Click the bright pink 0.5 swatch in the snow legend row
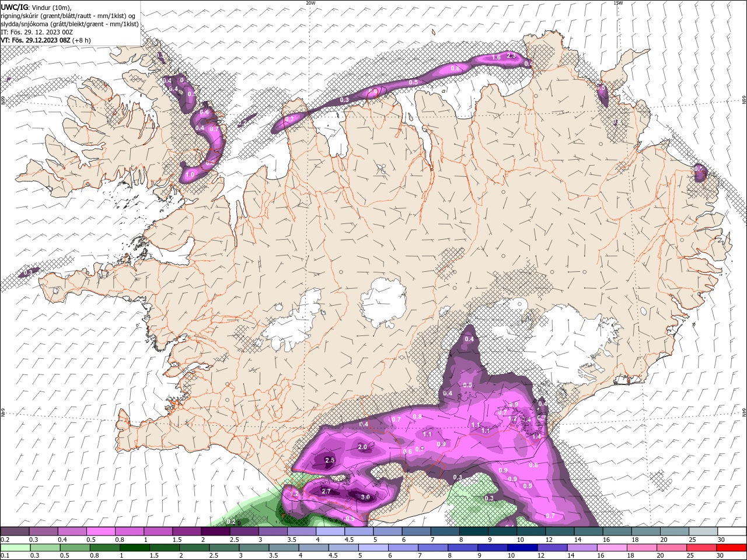This screenshot has height=560, width=747. coord(100,531)
